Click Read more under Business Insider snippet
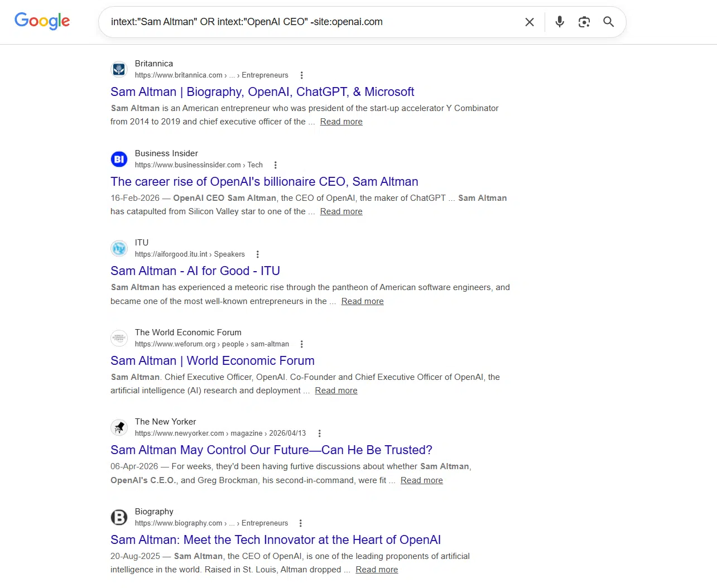Viewport: 717px width, 588px height. click(341, 211)
